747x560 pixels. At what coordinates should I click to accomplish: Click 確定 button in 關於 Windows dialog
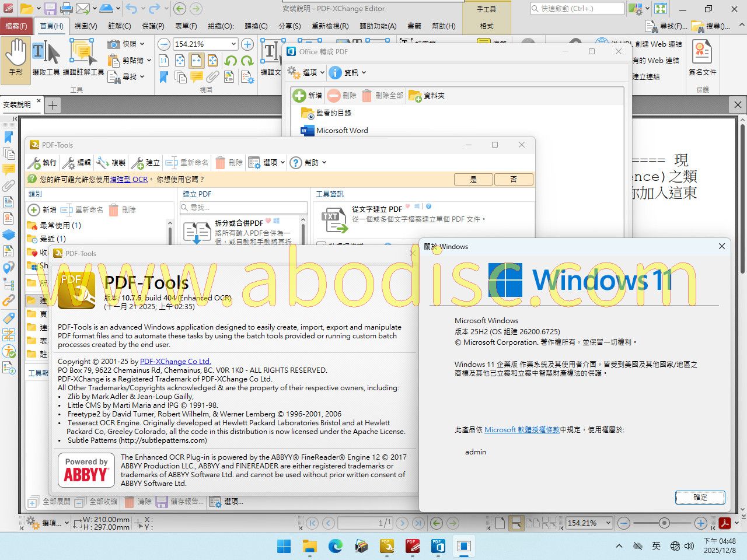pyautogui.click(x=700, y=498)
